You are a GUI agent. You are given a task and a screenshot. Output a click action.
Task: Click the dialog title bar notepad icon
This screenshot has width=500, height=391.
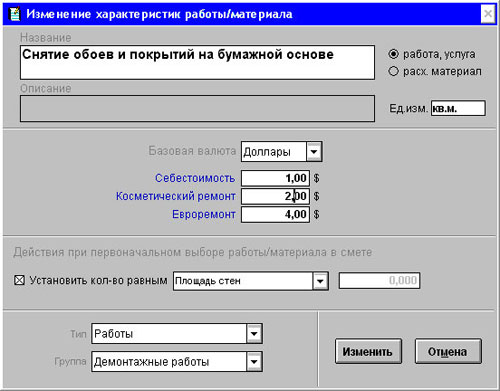click(x=14, y=14)
